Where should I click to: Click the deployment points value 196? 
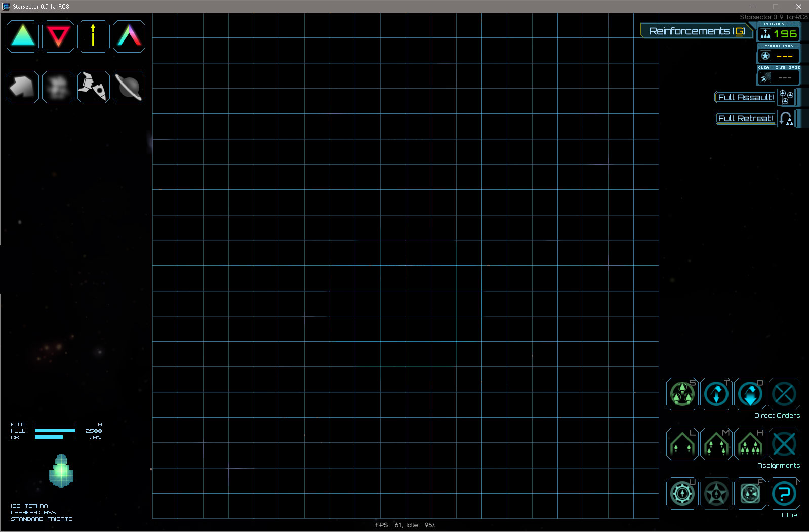785,34
